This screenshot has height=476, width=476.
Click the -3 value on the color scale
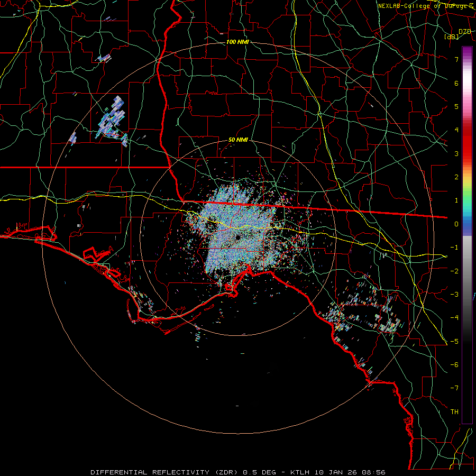454,295
